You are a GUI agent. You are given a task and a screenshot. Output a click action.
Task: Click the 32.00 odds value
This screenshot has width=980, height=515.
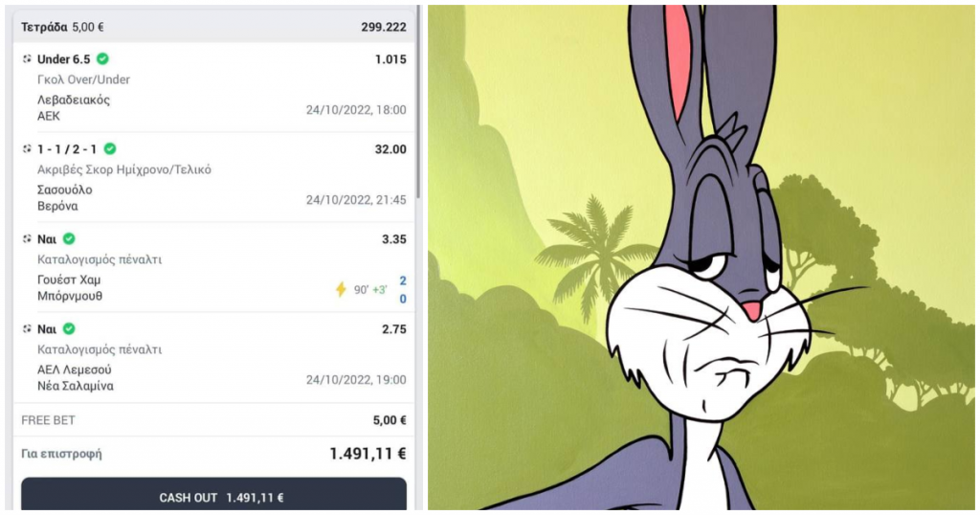pyautogui.click(x=390, y=149)
